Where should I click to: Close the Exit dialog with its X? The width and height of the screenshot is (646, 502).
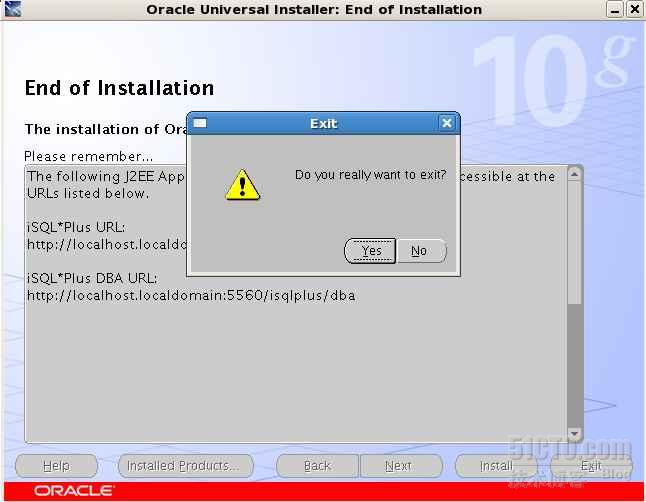click(447, 123)
